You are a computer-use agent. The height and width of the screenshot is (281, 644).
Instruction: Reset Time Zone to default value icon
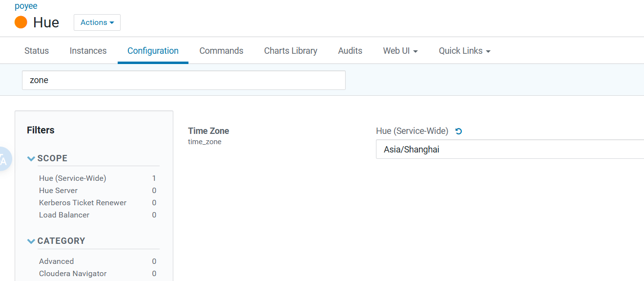tap(458, 131)
